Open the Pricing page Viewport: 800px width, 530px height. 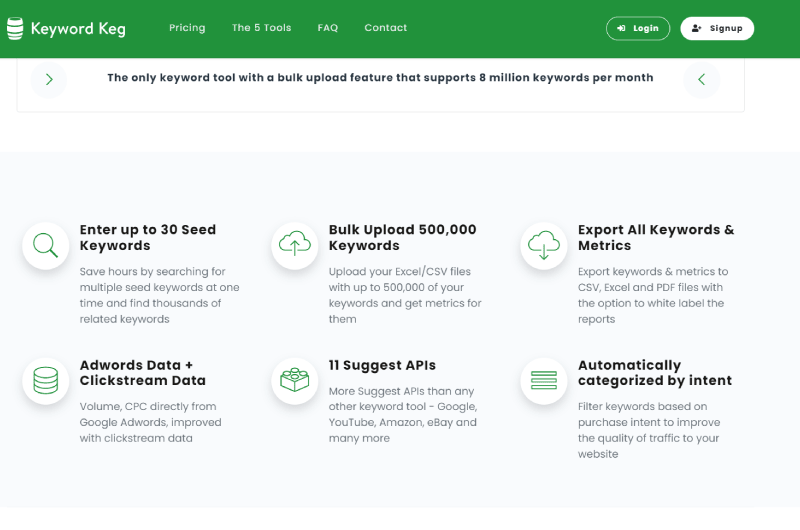click(187, 28)
